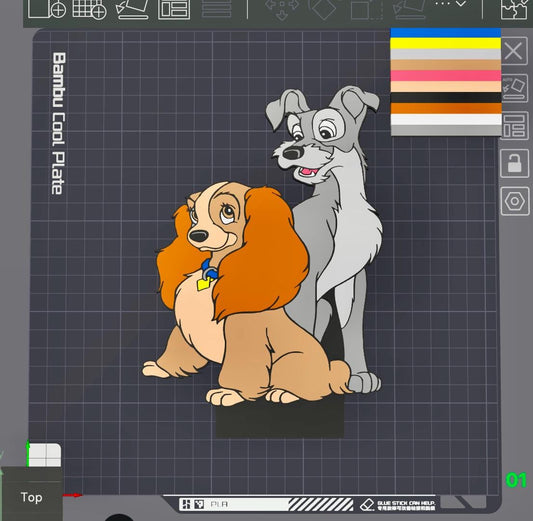Arrange all objects using toolbar layout icon
Screen dimensions: 533x521
pyautogui.click(x=174, y=9)
